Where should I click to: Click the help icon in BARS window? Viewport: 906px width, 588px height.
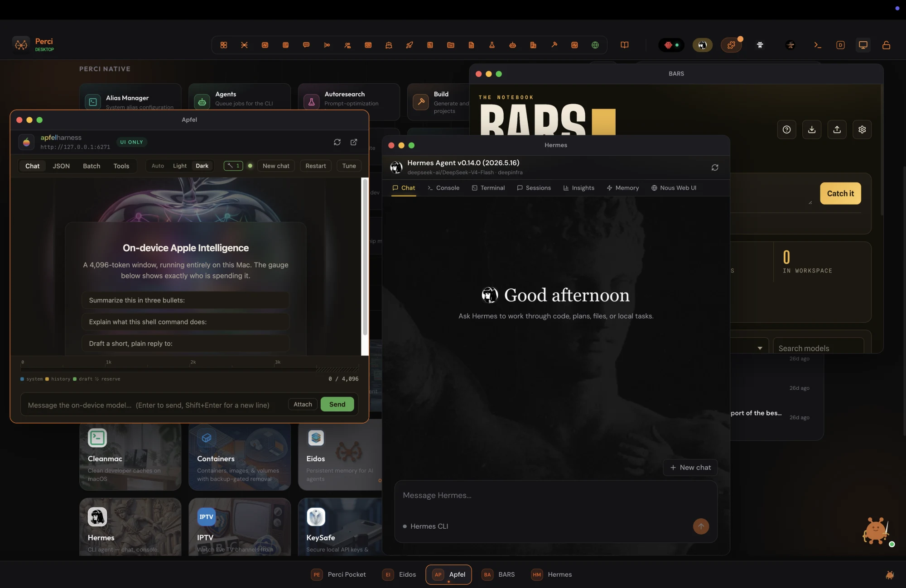point(787,129)
